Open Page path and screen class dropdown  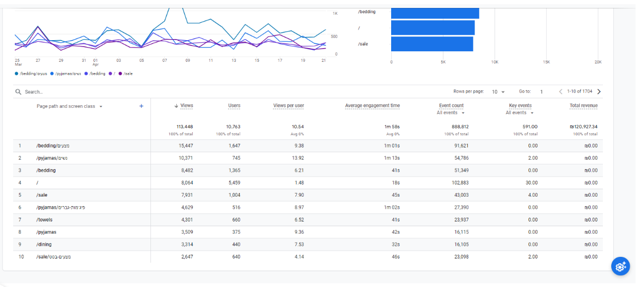tap(70, 106)
